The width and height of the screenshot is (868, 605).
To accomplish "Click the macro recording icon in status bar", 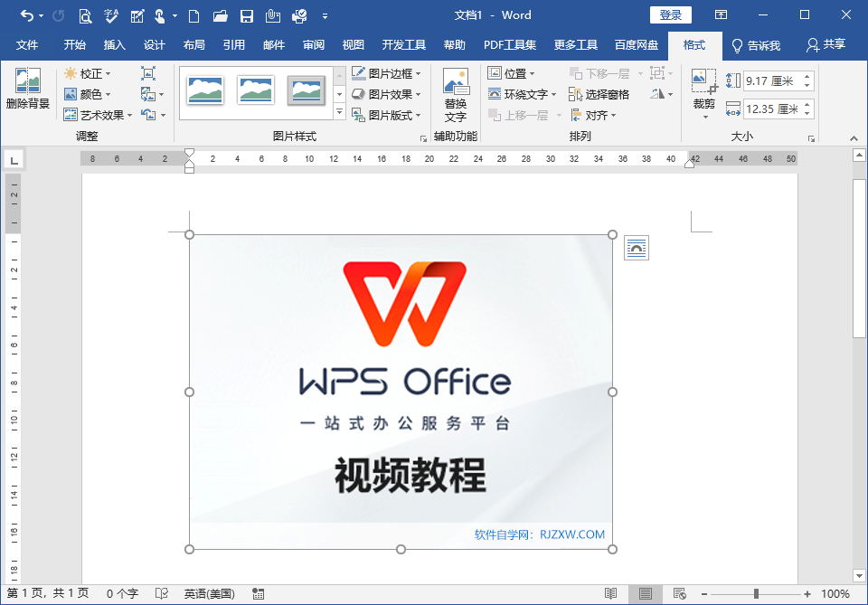I will [x=258, y=593].
